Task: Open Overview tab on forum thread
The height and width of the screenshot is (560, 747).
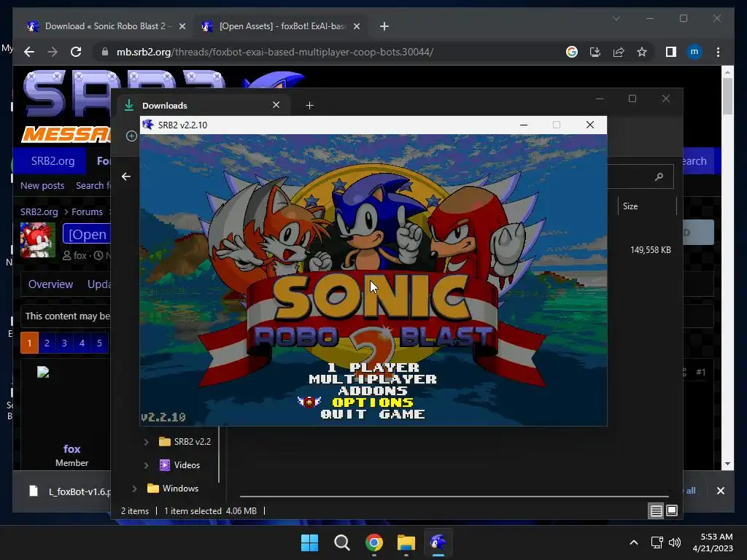Action: point(50,284)
